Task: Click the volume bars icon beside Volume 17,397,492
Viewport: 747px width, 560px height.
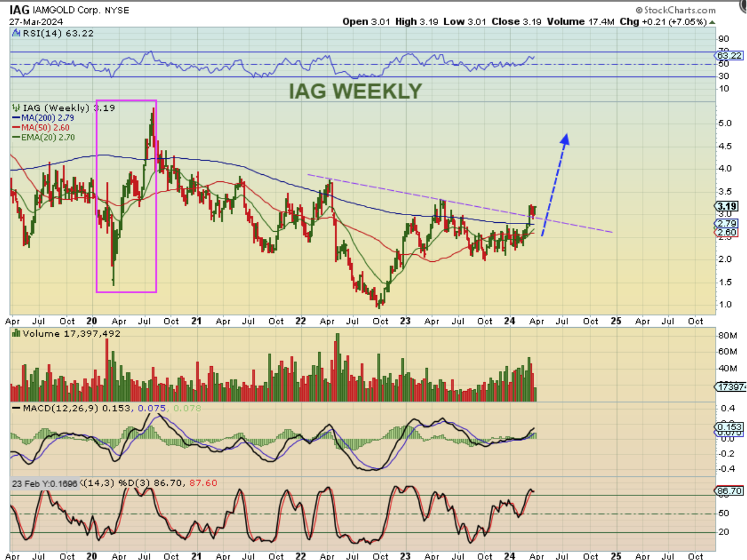Action: click(x=16, y=334)
